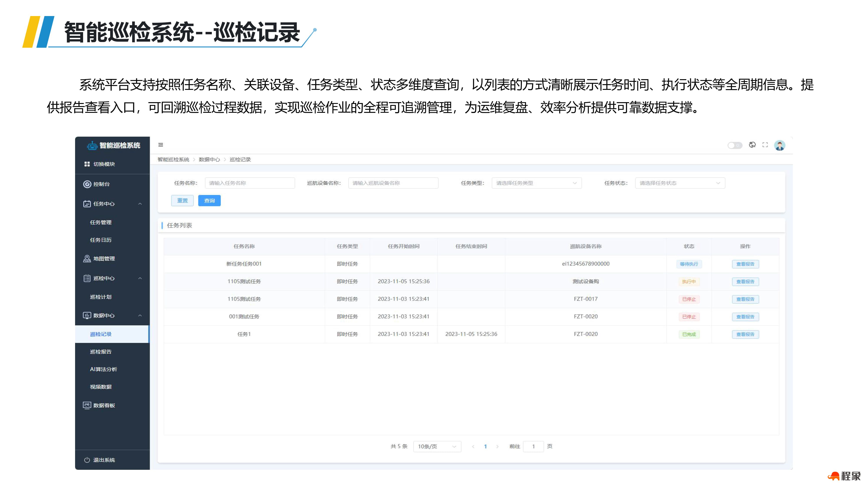868x488 pixels.
Task: View report for 任务1 row
Action: [x=745, y=334]
